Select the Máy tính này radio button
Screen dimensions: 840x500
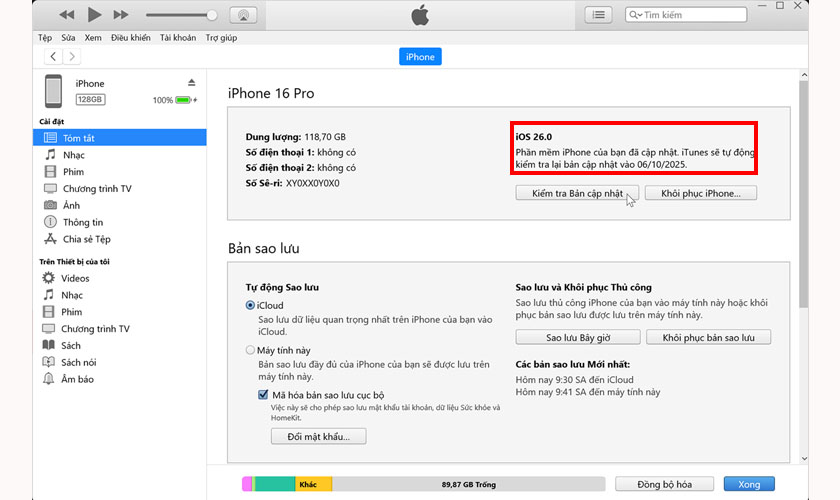[x=250, y=350]
